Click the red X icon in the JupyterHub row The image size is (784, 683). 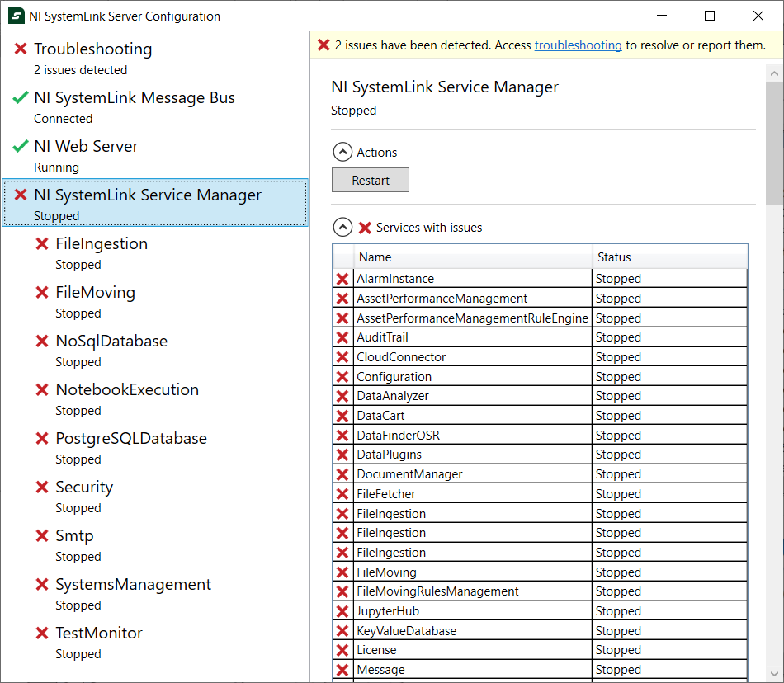pyautogui.click(x=342, y=611)
